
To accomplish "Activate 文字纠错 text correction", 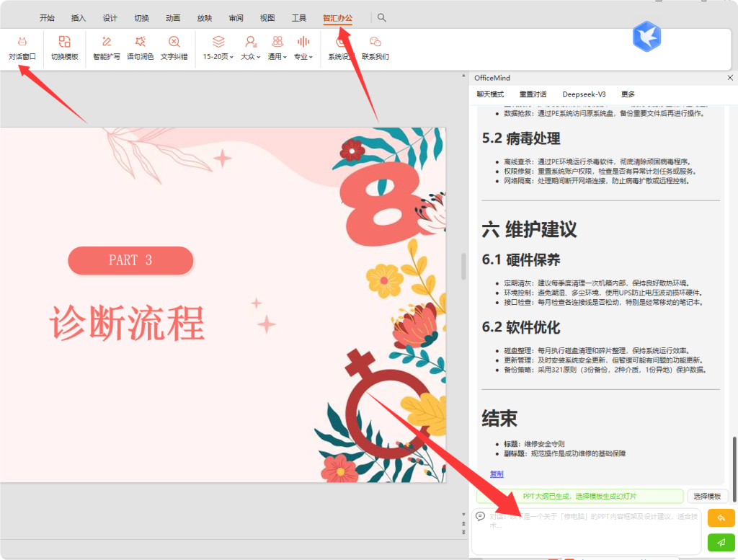I will pos(174,48).
